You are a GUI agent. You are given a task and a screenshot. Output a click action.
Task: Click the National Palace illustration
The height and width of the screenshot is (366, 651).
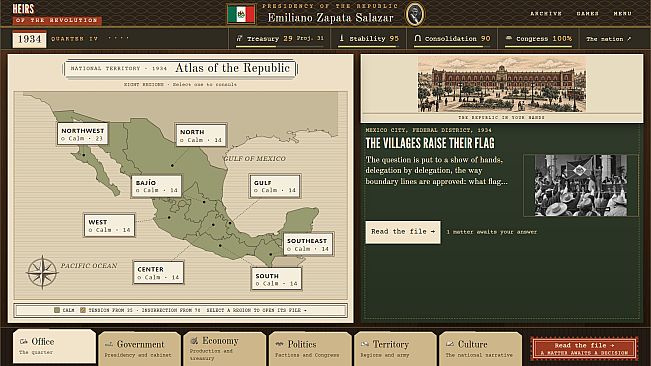[502, 84]
